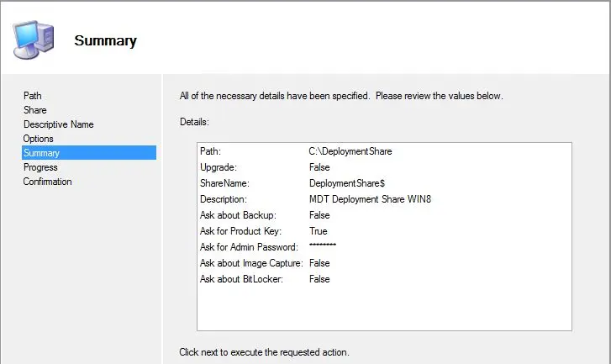Click the True value for Product Key
The image size is (611, 364).
pos(319,231)
